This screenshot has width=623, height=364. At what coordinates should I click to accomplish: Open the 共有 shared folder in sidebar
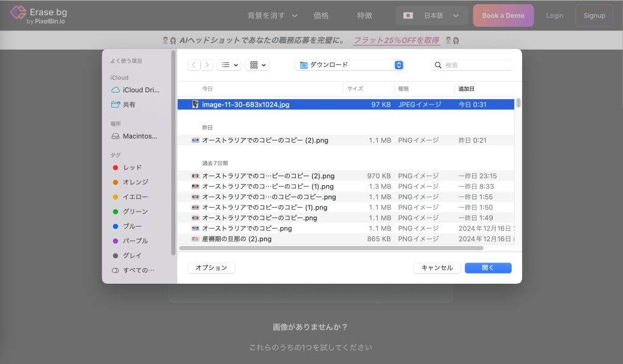coord(129,105)
